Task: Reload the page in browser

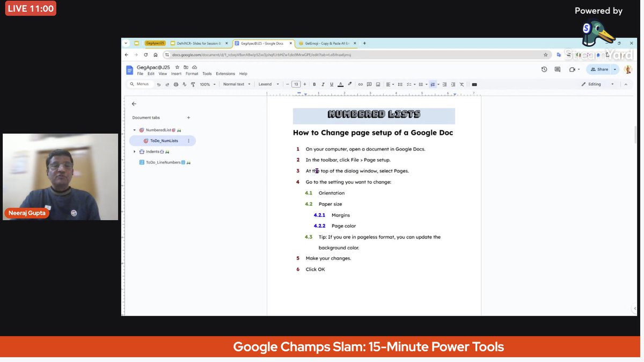Action: 145,55
